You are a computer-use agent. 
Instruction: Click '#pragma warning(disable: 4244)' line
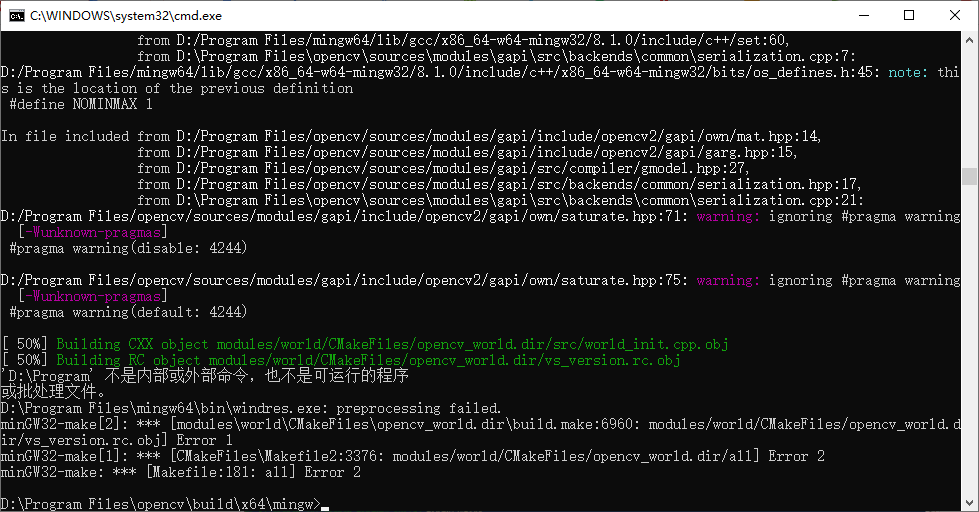click(129, 248)
